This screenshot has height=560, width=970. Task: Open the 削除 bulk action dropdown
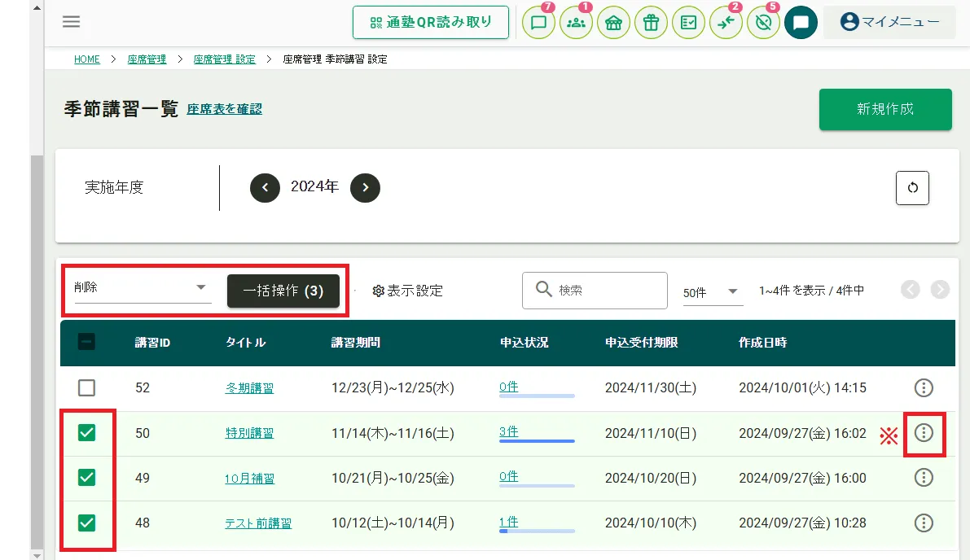click(143, 287)
